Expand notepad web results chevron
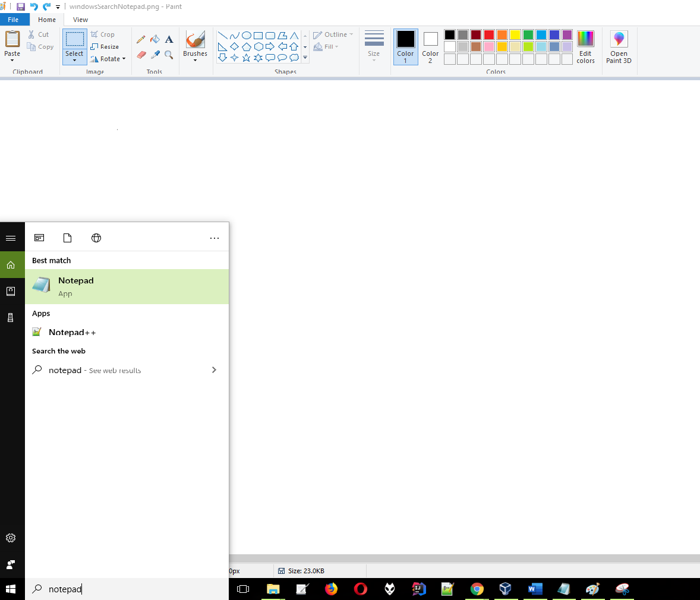The height and width of the screenshot is (600, 700). pos(214,370)
